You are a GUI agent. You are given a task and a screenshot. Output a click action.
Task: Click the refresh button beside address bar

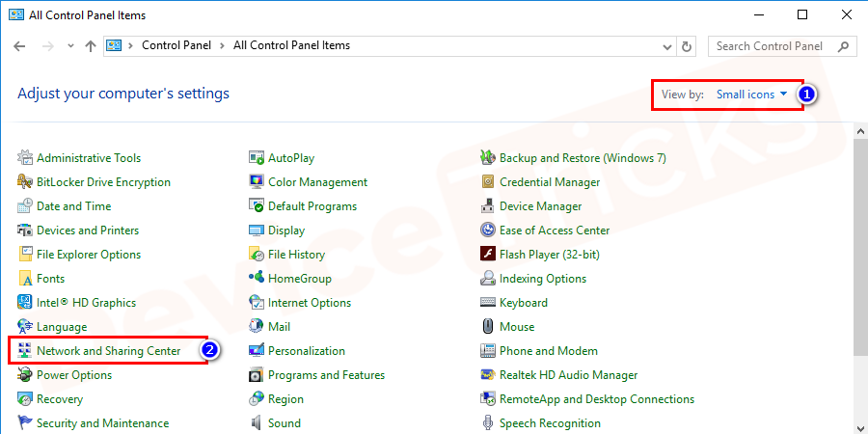[687, 46]
